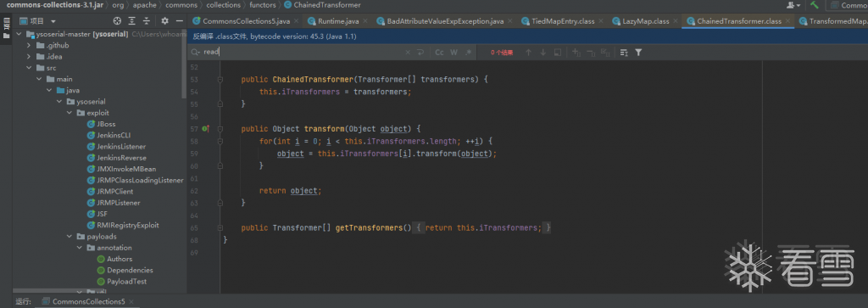The width and height of the screenshot is (868, 308).
Task: Click the collapse all icon in project panel
Action: click(x=146, y=21)
